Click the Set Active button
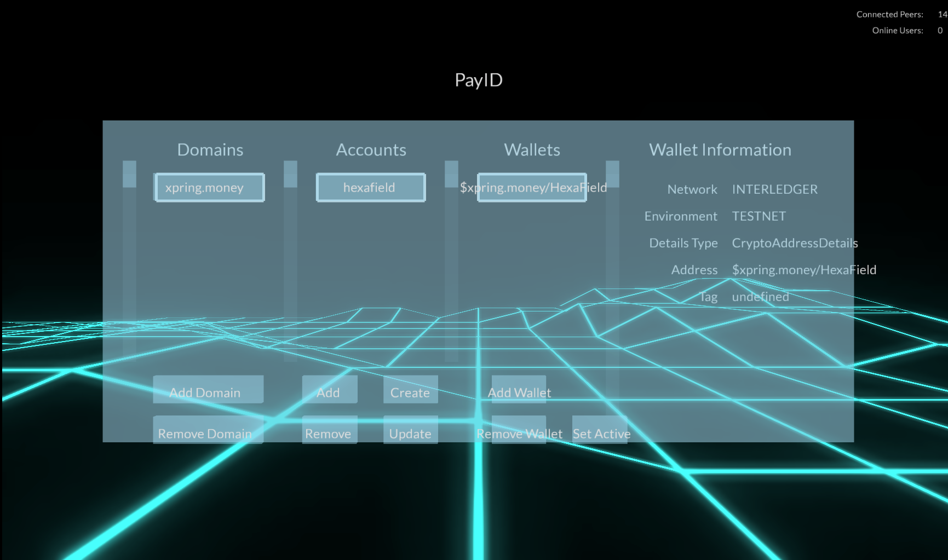 coord(600,430)
